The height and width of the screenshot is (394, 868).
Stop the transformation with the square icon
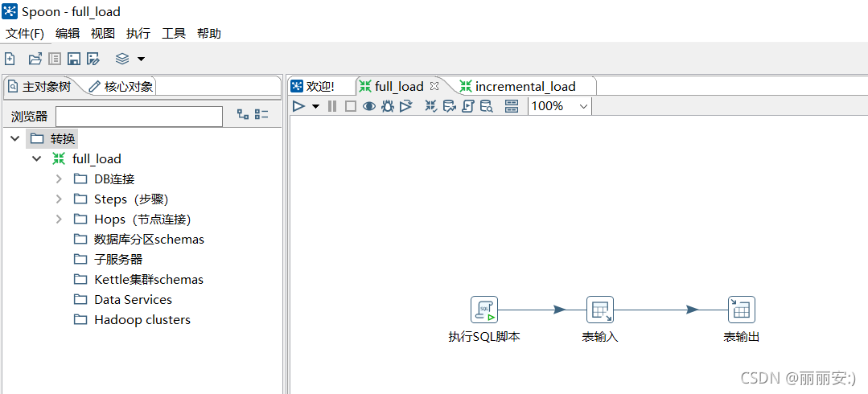[351, 105]
